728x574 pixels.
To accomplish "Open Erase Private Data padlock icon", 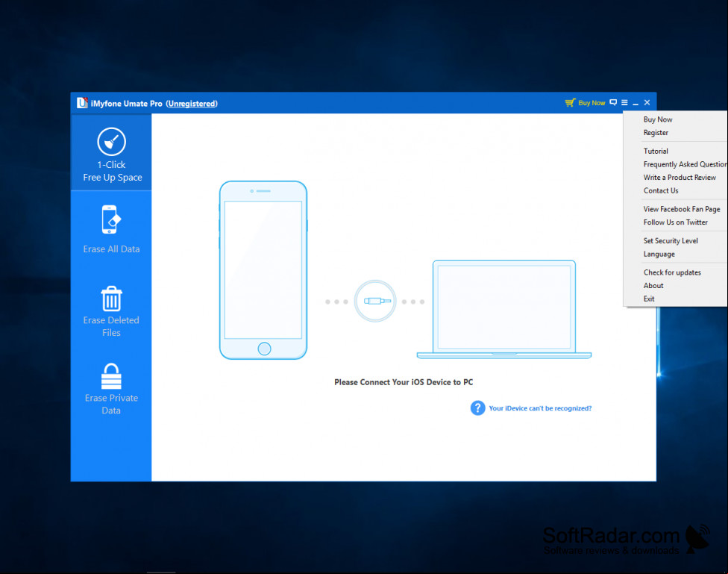I will pos(111,376).
